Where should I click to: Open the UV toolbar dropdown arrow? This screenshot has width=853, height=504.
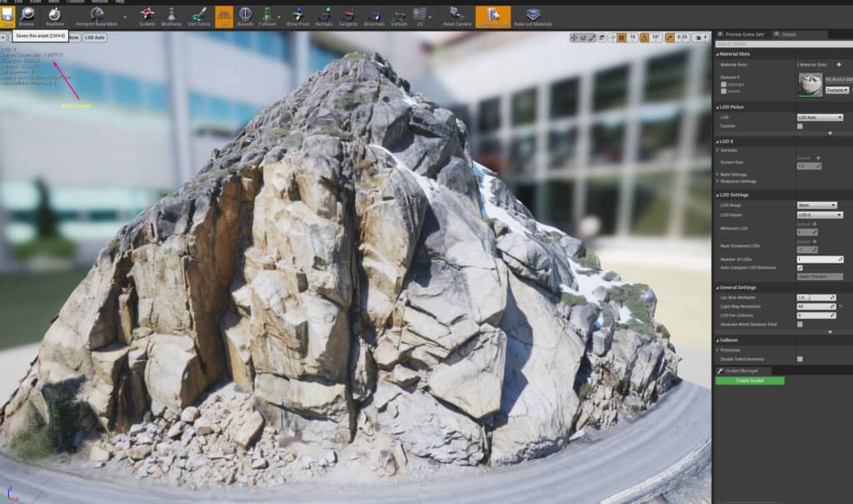pos(431,17)
